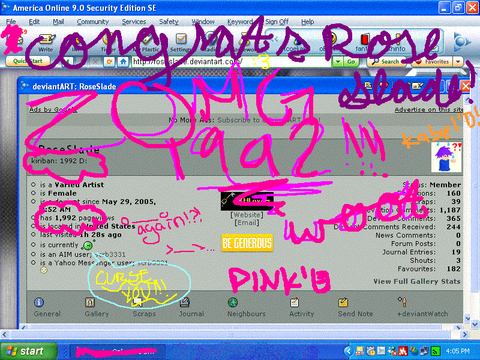
Task: Expand the Favorites dropdown arrow
Action: (x=458, y=62)
